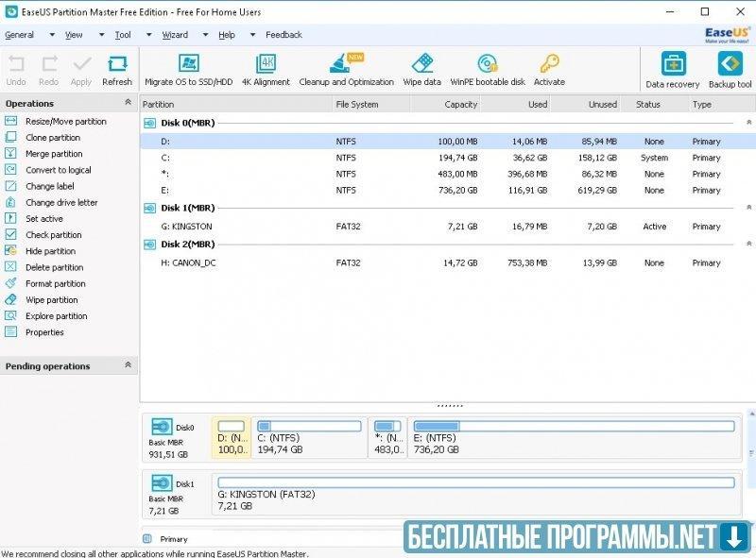Click the Redo toolbar icon
Image resolution: width=756 pixels, height=558 pixels.
pyautogui.click(x=49, y=71)
